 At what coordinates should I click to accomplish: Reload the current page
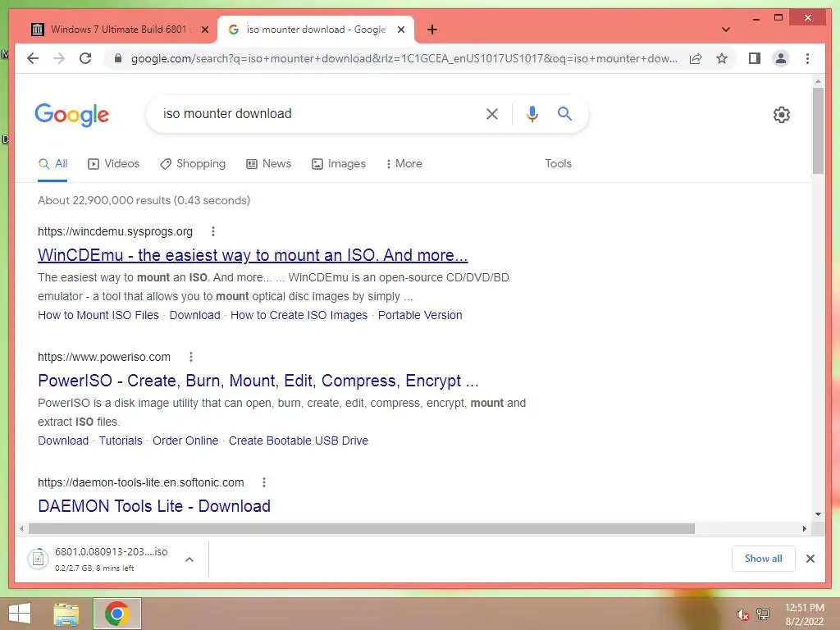[85, 58]
